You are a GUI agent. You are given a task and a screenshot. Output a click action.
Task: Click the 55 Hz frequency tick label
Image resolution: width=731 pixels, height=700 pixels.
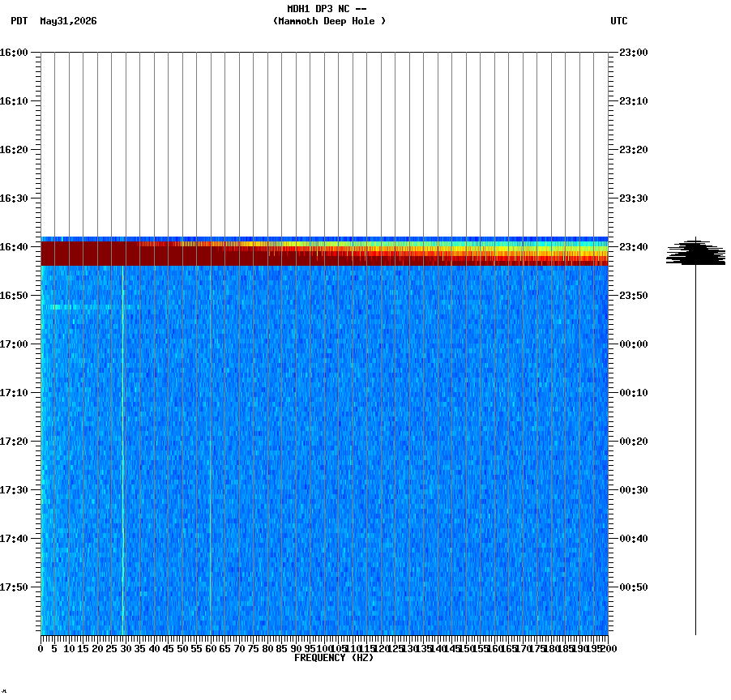click(x=197, y=649)
